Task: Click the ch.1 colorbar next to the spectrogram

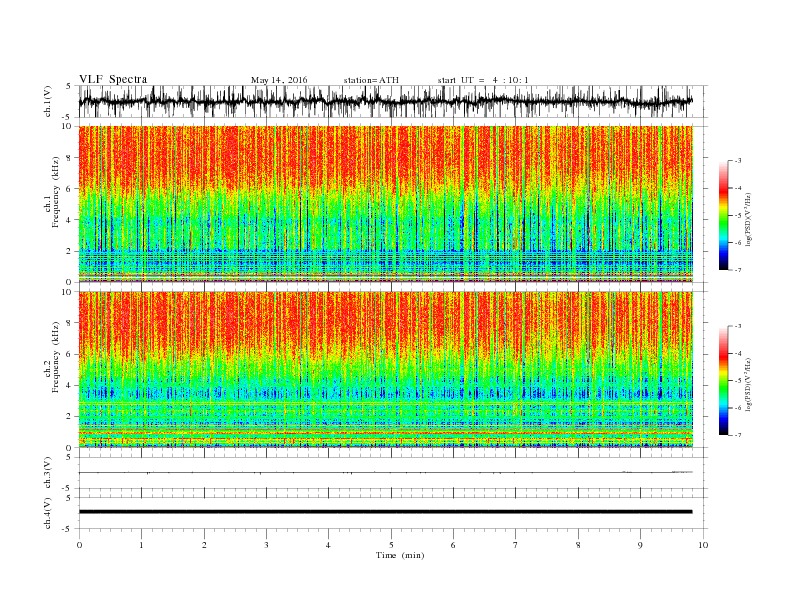Action: [x=723, y=215]
